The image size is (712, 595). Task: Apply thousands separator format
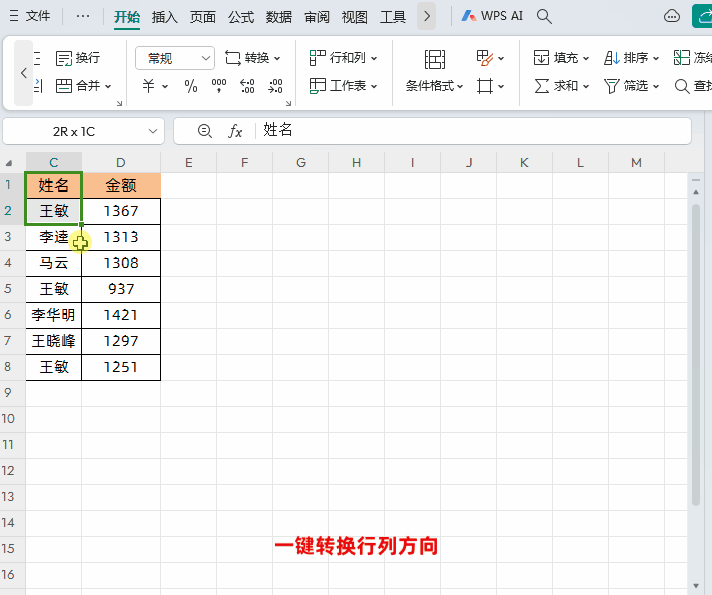[219, 86]
